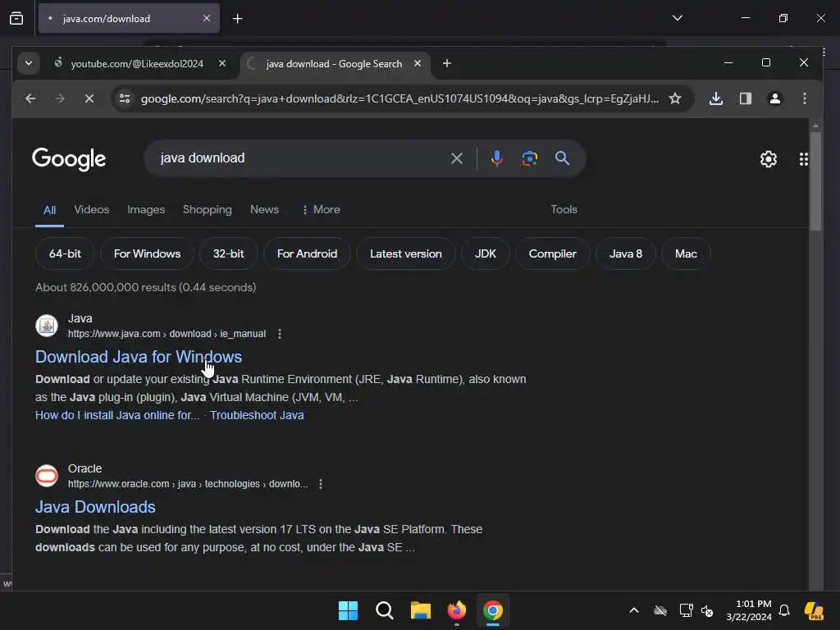
Task: Open the tab search dropdown in Chrome
Action: [x=29, y=63]
